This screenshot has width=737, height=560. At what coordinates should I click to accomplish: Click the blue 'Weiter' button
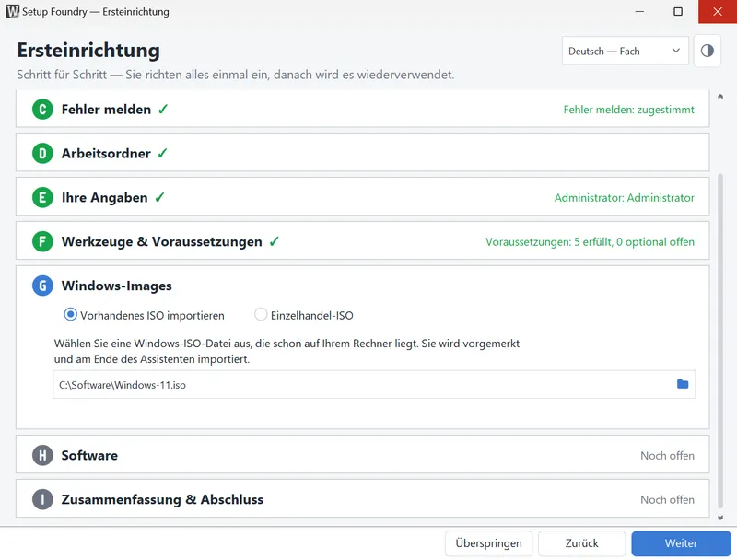(x=681, y=543)
